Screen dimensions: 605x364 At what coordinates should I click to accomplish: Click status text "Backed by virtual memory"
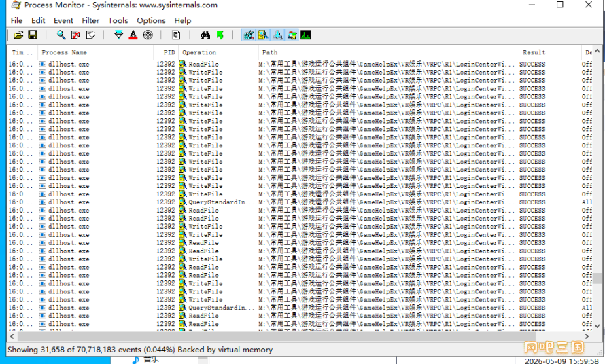pyautogui.click(x=225, y=350)
